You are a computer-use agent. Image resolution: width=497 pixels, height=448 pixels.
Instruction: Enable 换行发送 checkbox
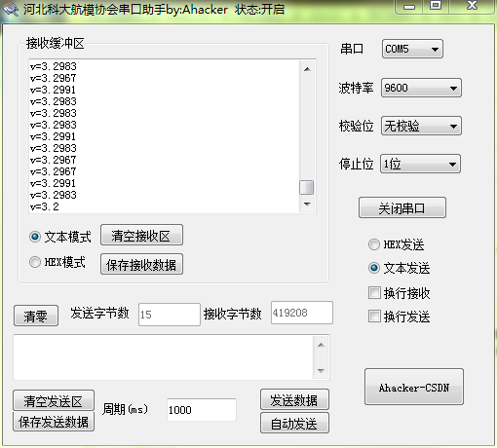(374, 317)
